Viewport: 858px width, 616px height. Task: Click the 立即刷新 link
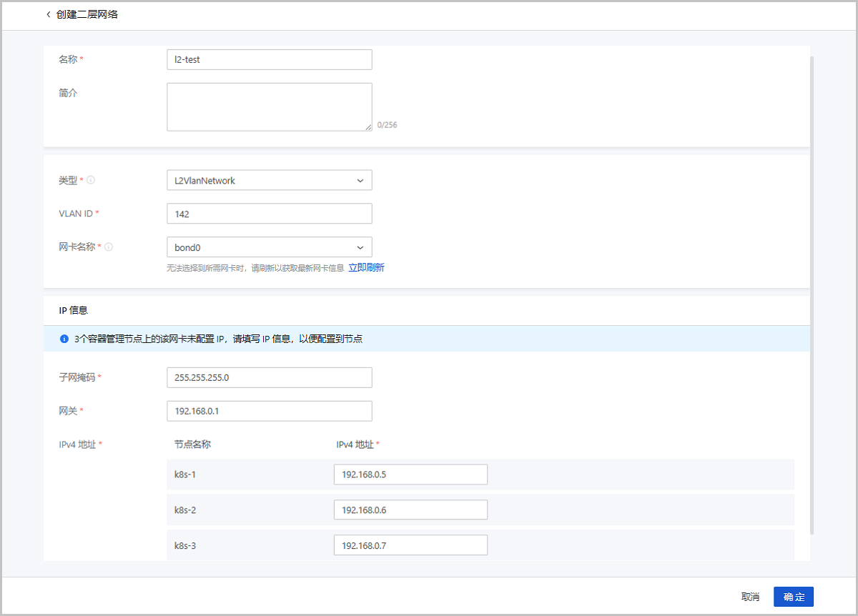tap(366, 268)
